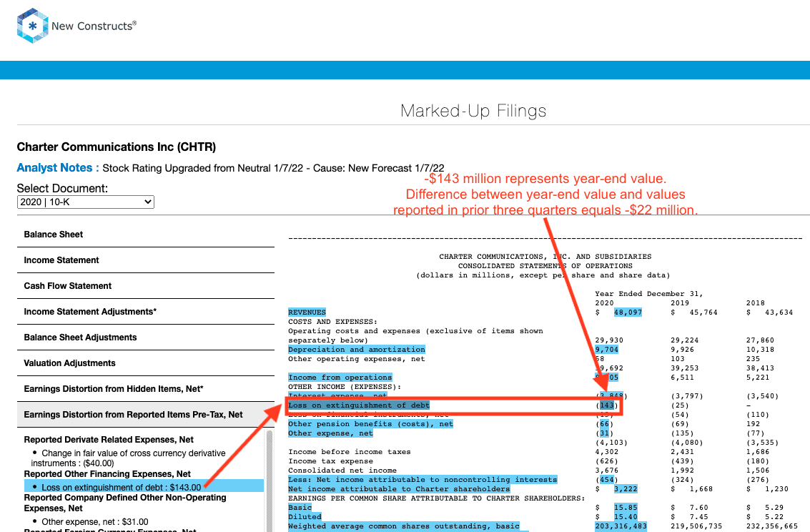Click highlighted Net income attributable to noncontrolling interests

coord(423,480)
